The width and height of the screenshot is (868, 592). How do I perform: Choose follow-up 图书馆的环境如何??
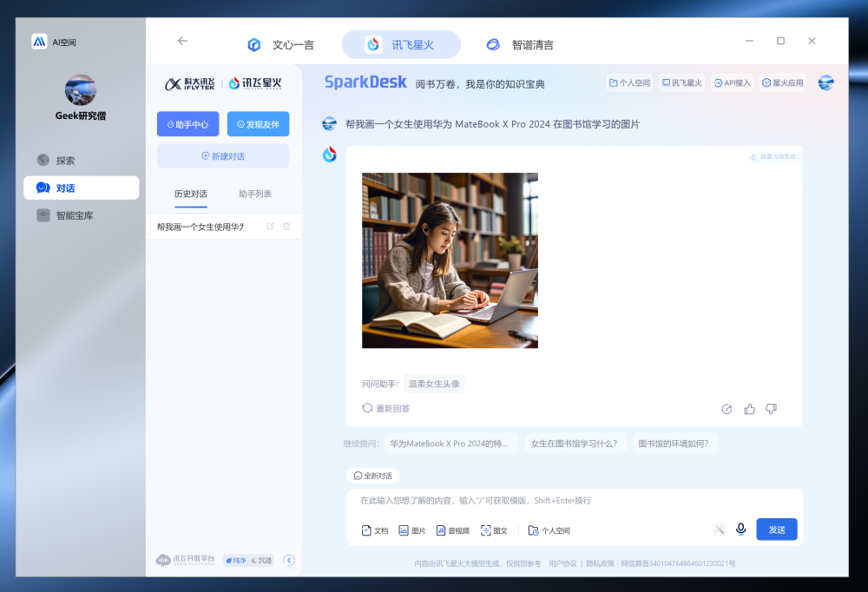pyautogui.click(x=675, y=444)
